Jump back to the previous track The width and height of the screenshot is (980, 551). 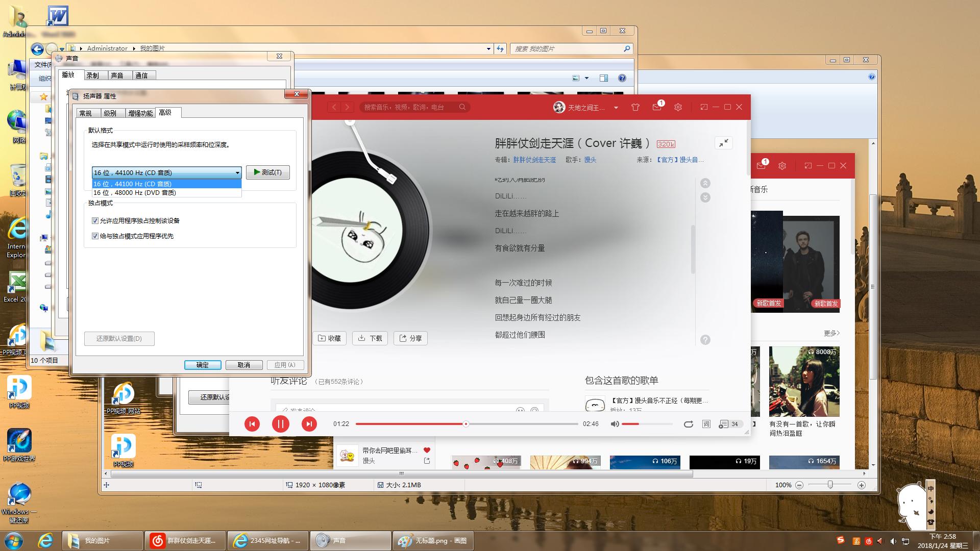click(252, 424)
